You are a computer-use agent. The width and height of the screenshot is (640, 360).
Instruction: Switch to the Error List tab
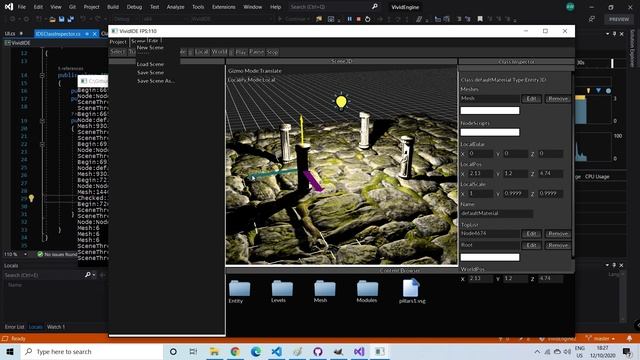14,327
